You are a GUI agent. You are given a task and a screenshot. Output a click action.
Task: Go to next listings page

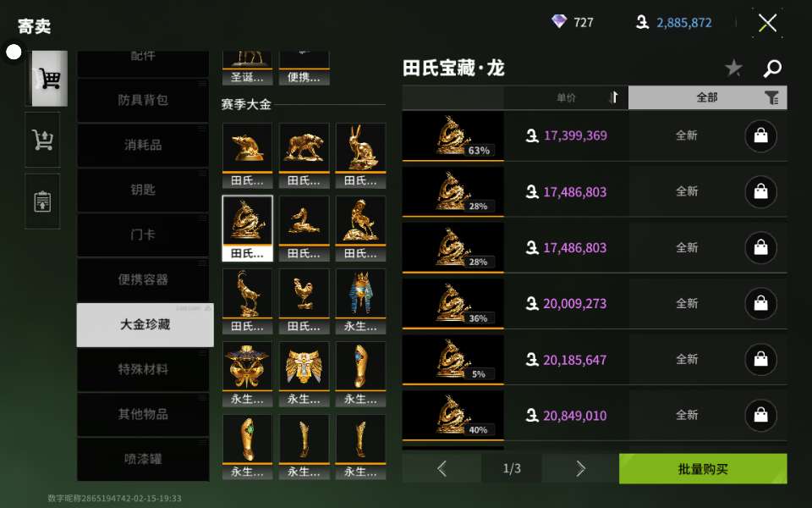[x=580, y=468]
